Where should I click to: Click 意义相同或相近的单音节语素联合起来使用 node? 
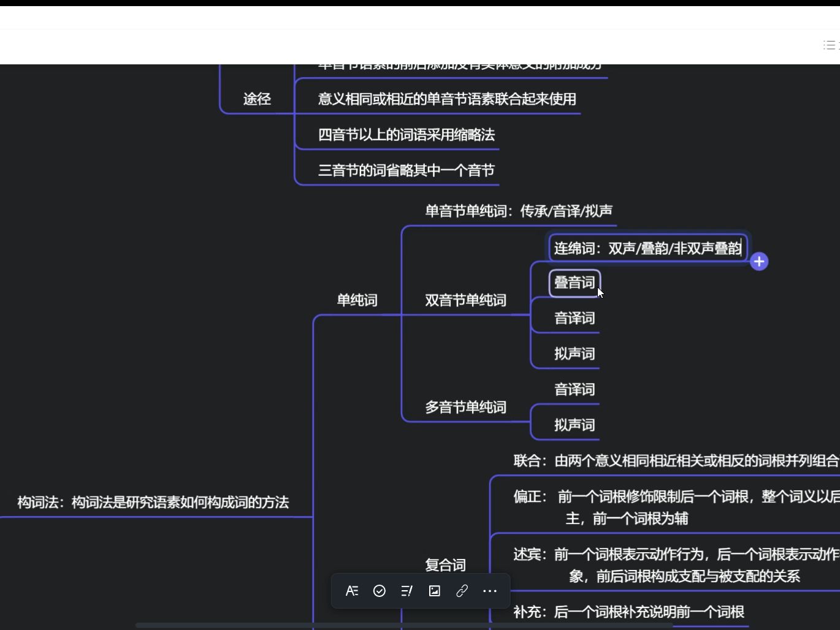pos(447,99)
